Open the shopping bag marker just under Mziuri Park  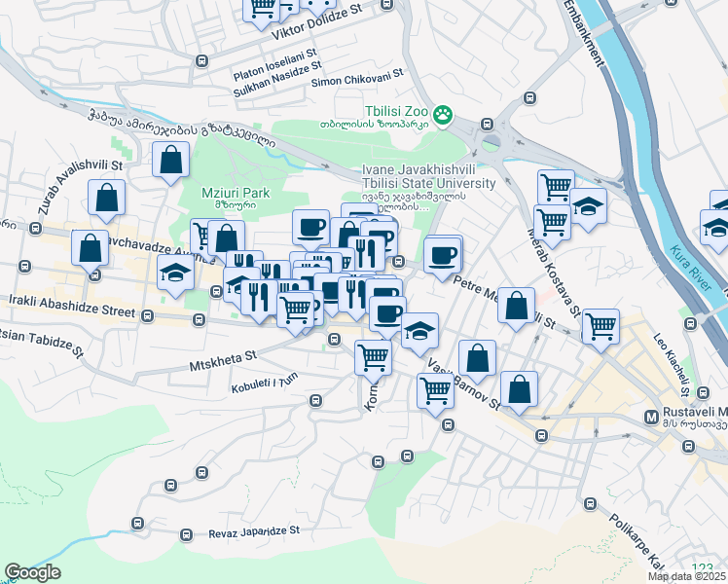pos(226,239)
